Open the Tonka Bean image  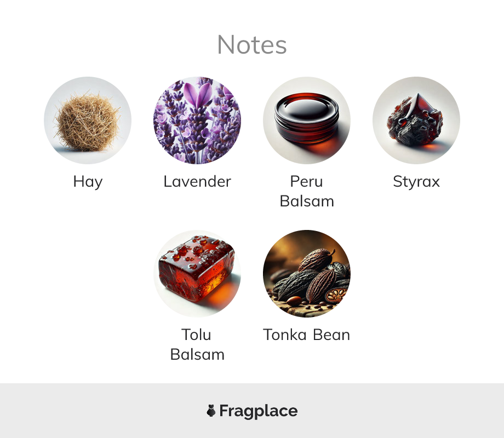pyautogui.click(x=307, y=273)
